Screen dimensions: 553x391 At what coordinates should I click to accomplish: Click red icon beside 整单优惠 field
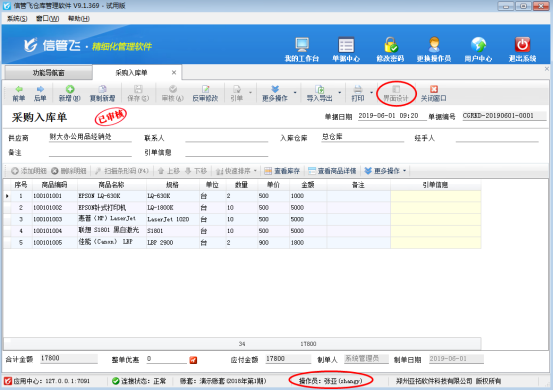[193, 360]
